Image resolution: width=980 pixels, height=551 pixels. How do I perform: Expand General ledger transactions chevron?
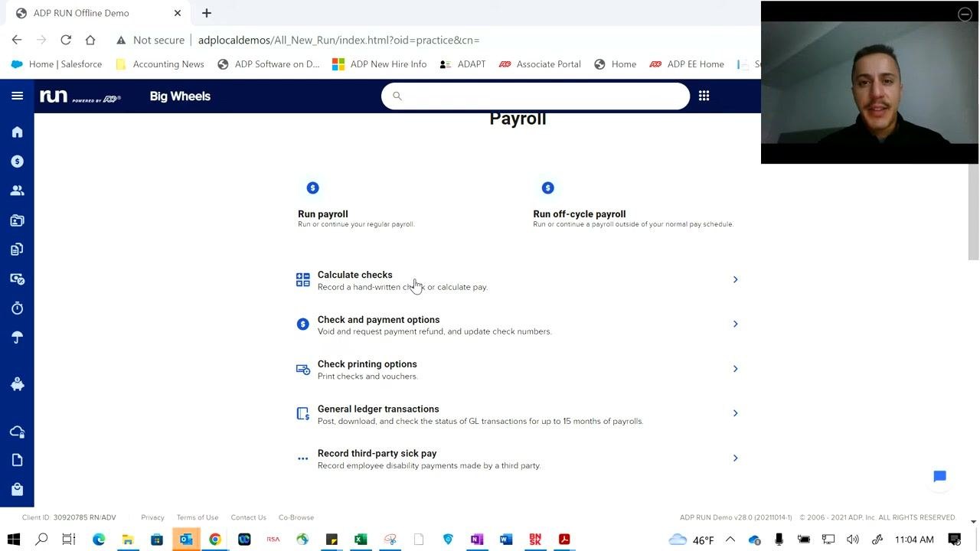[735, 413]
